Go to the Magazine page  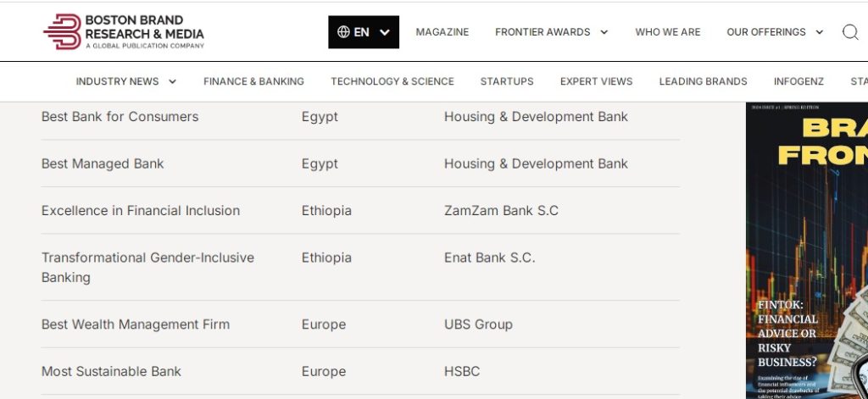[x=442, y=32]
